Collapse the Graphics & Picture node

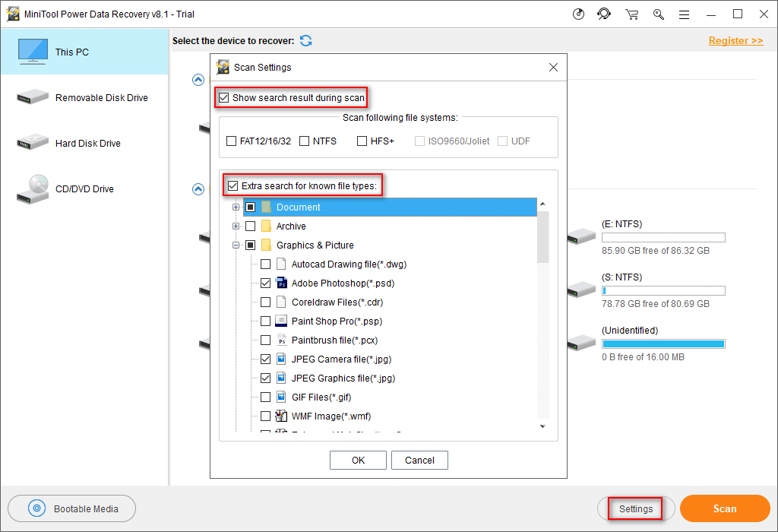click(236, 245)
